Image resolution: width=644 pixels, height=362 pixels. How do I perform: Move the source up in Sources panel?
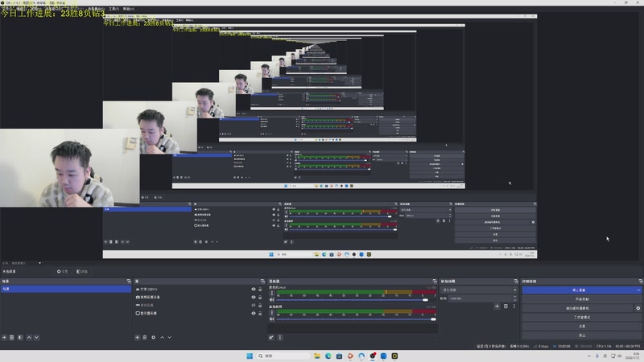[163, 337]
